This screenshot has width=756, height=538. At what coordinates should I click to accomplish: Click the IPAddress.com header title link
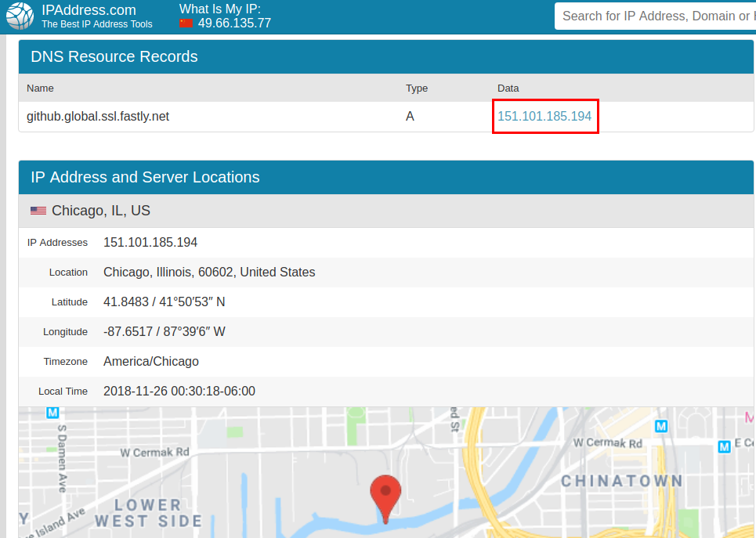[89, 10]
